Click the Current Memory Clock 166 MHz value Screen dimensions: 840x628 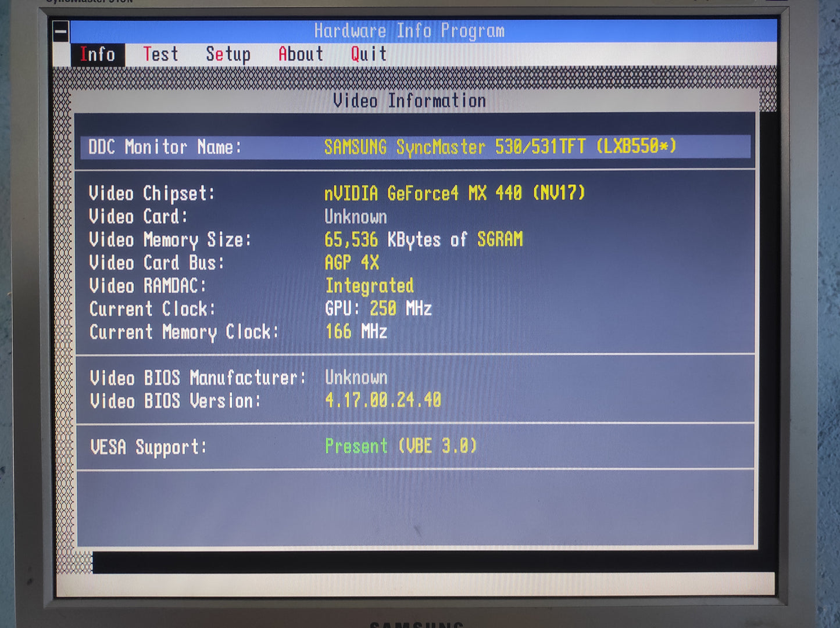[356, 332]
